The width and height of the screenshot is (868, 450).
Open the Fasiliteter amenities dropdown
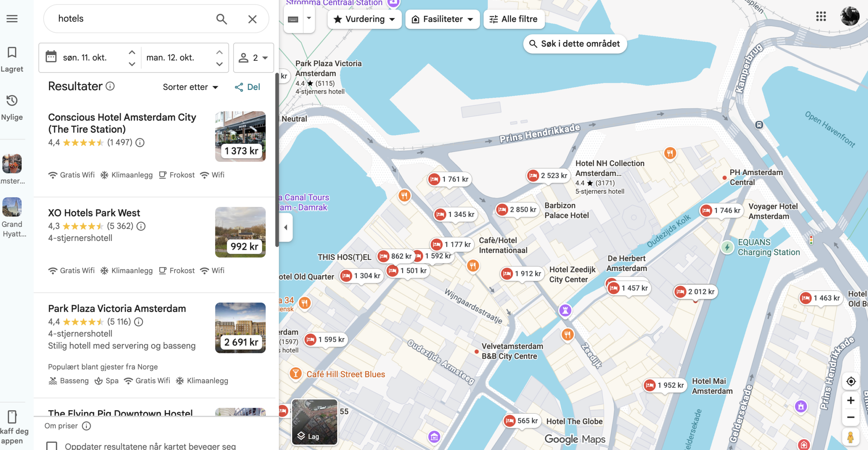pyautogui.click(x=442, y=19)
